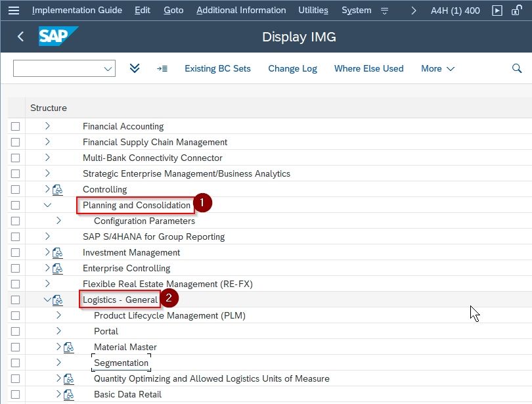532x404 pixels.
Task: Select Strategic Enterprise Management/Business Analytics entry
Action: click(187, 173)
